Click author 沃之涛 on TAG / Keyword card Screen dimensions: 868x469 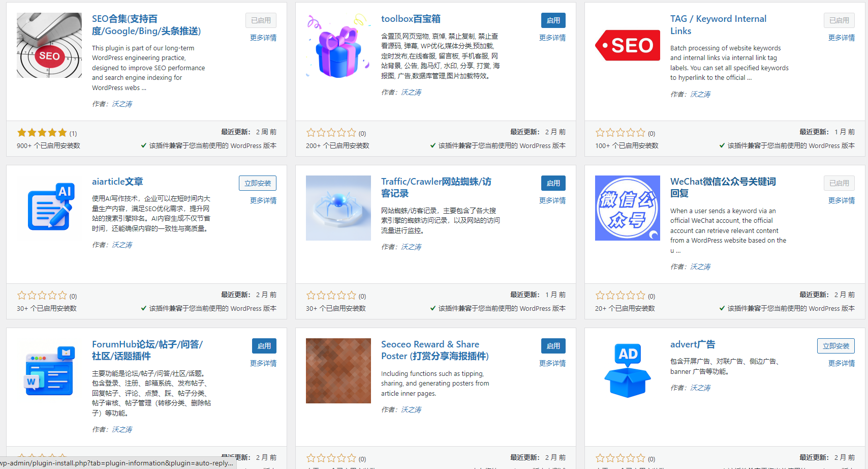[x=700, y=94]
